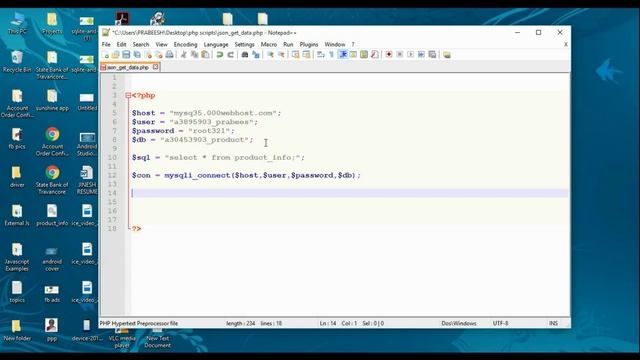Open the Android Studio desktop shortcut
Screen dimensions: 640x360
tap(87, 144)
